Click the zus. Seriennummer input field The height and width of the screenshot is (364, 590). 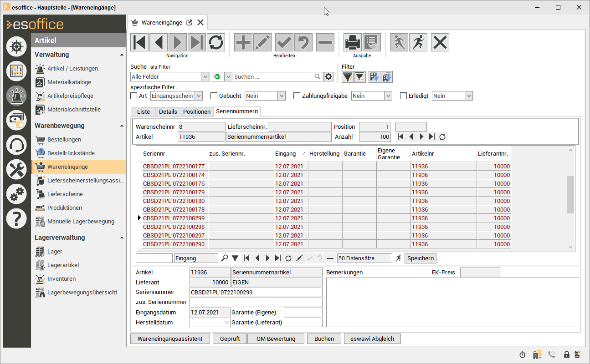[256, 302]
